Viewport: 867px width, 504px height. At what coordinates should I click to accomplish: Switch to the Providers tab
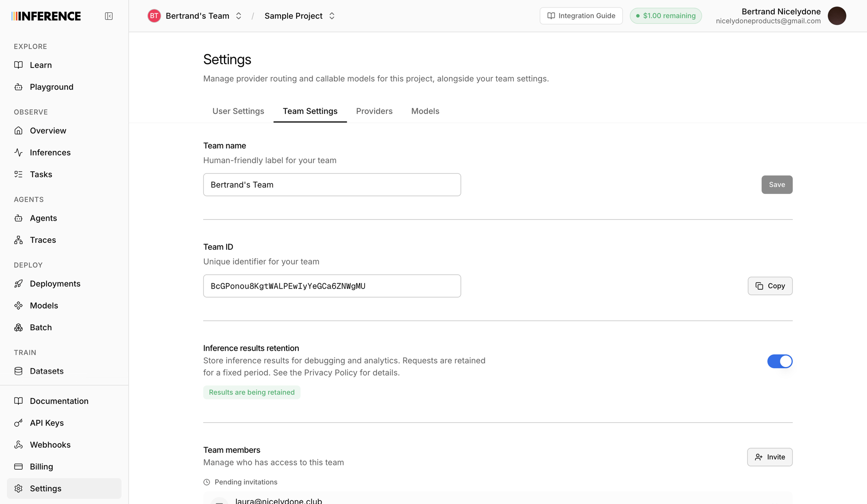click(374, 111)
